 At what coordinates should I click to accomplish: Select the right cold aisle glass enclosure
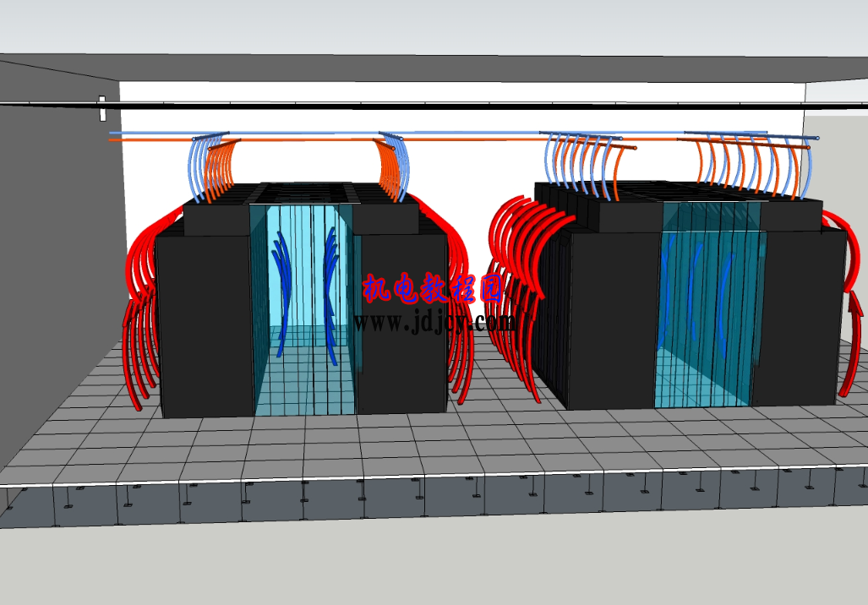pos(711,304)
